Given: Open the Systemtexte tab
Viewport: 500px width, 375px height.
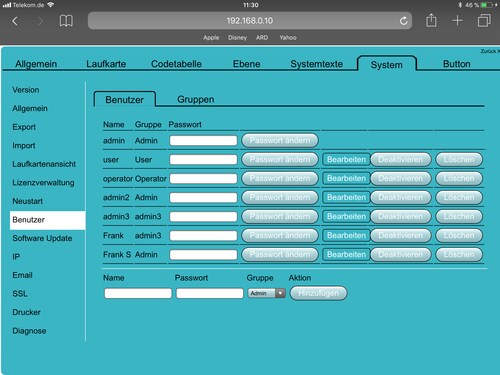Looking at the screenshot, I should 316,64.
